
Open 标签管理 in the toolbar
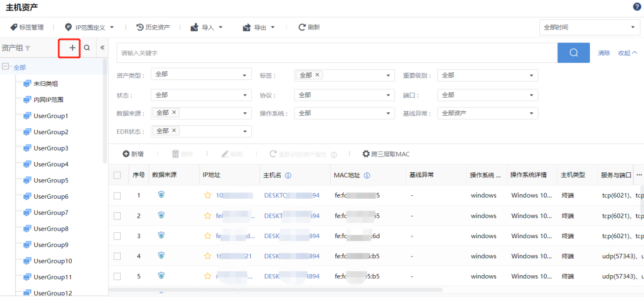coord(27,27)
